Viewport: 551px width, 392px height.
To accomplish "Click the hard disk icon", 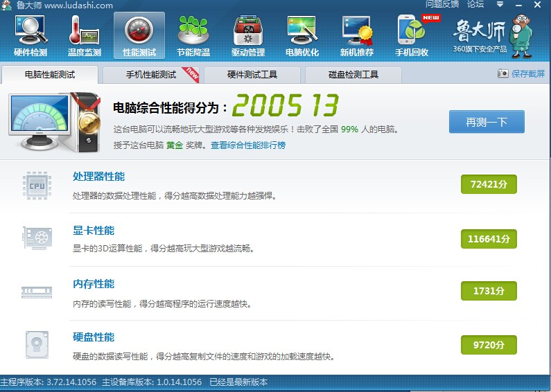I will (37, 345).
